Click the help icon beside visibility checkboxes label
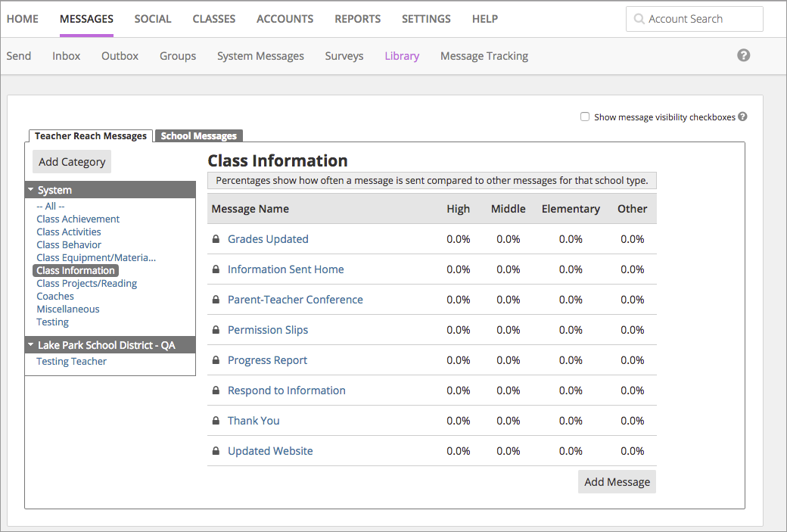This screenshot has height=532, width=787. (742, 117)
